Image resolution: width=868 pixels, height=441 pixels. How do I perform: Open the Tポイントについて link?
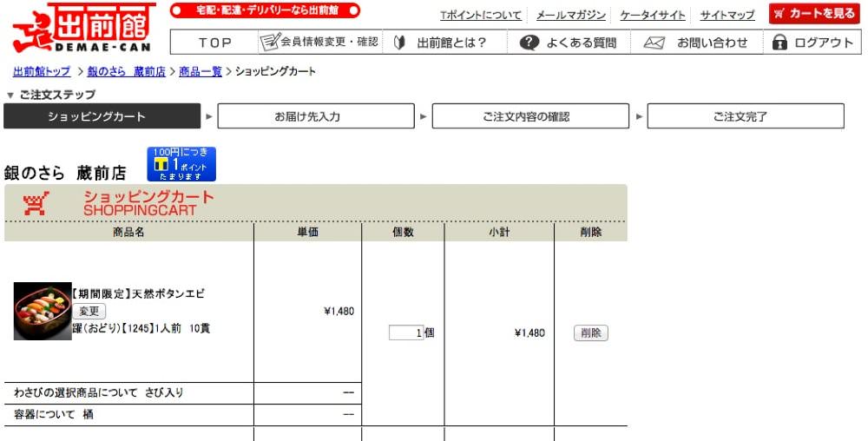click(481, 16)
